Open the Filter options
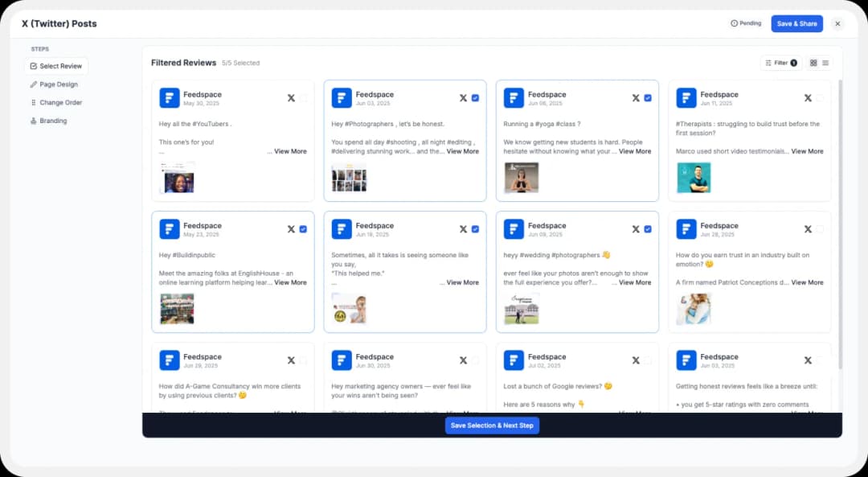Image resolution: width=868 pixels, height=477 pixels. pyautogui.click(x=780, y=63)
